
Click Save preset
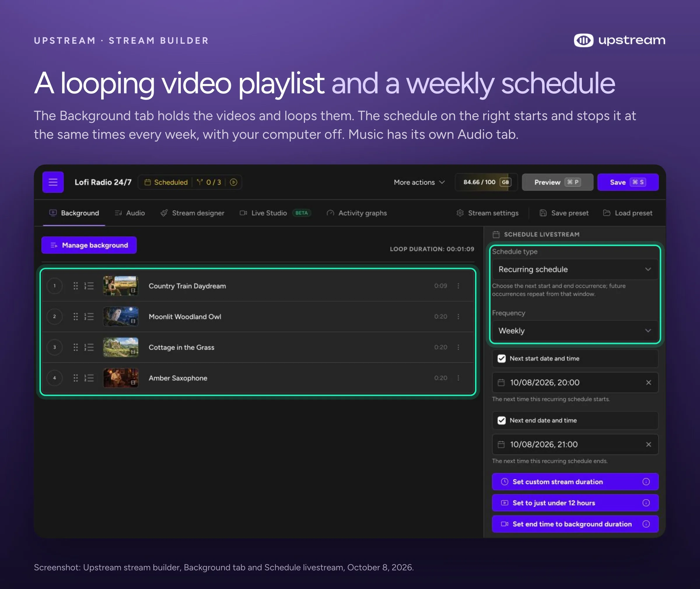(564, 213)
